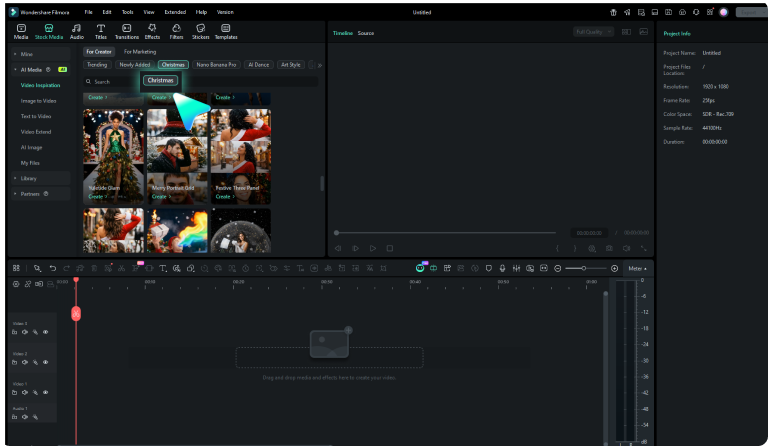
Task: Take a preview snapshot with camera icon
Action: [x=609, y=248]
